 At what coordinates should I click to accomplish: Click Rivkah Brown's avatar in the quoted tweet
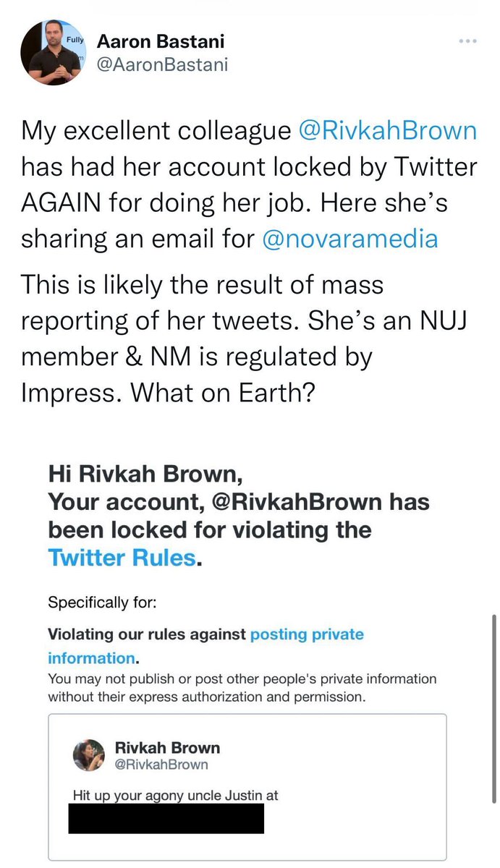click(x=89, y=755)
